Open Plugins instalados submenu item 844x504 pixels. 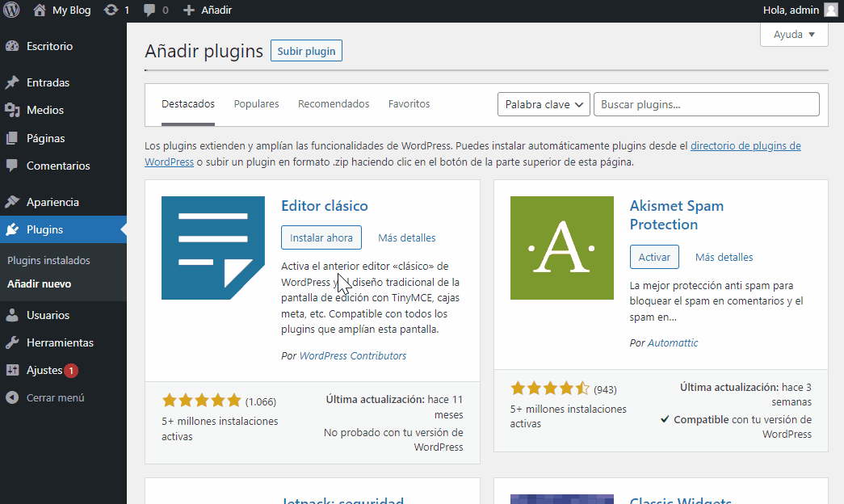tap(48, 261)
